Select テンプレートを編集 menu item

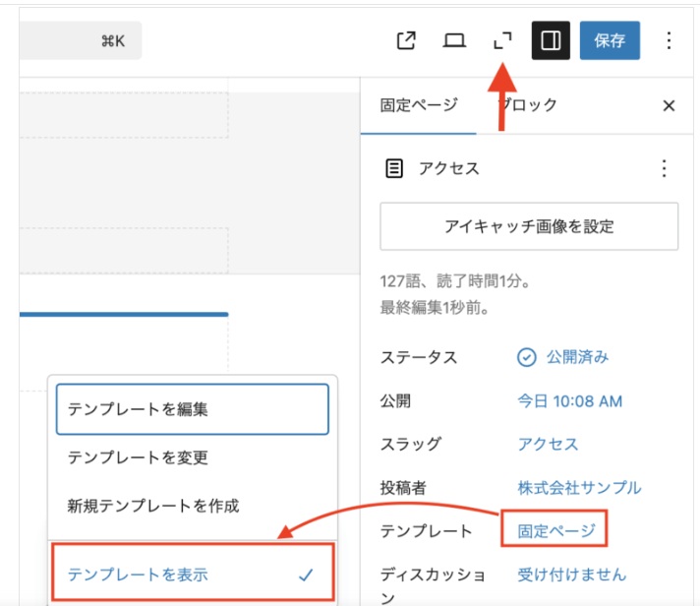(x=193, y=409)
